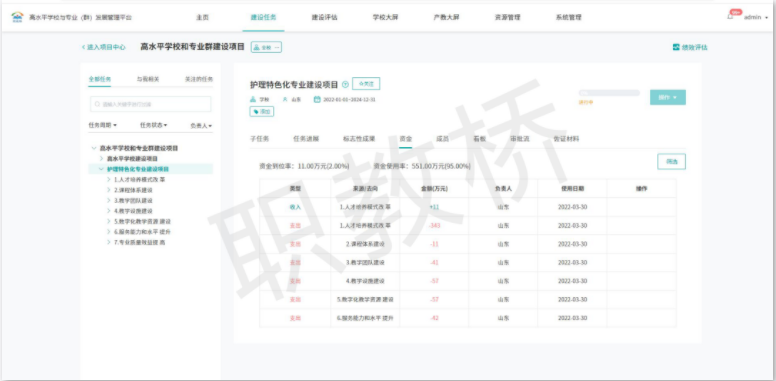The height and width of the screenshot is (381, 776).
Task: Collapse the 高水平学校和专业群建设项目 root node
Action: pyautogui.click(x=94, y=148)
